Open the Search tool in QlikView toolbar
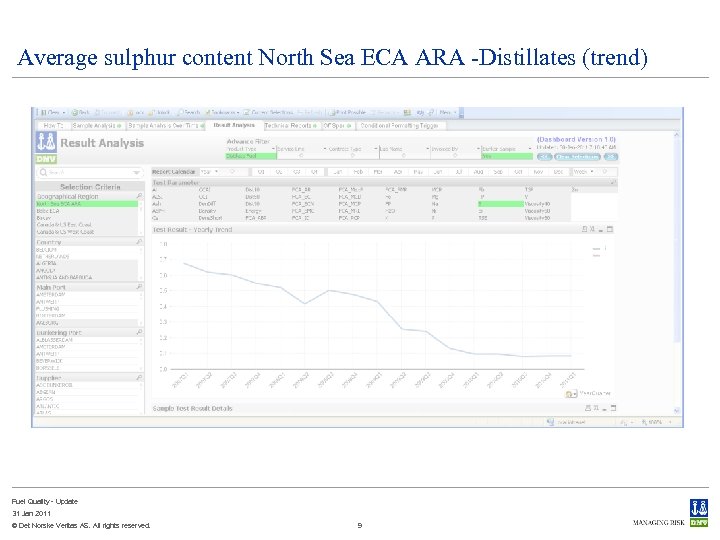 pyautogui.click(x=189, y=112)
